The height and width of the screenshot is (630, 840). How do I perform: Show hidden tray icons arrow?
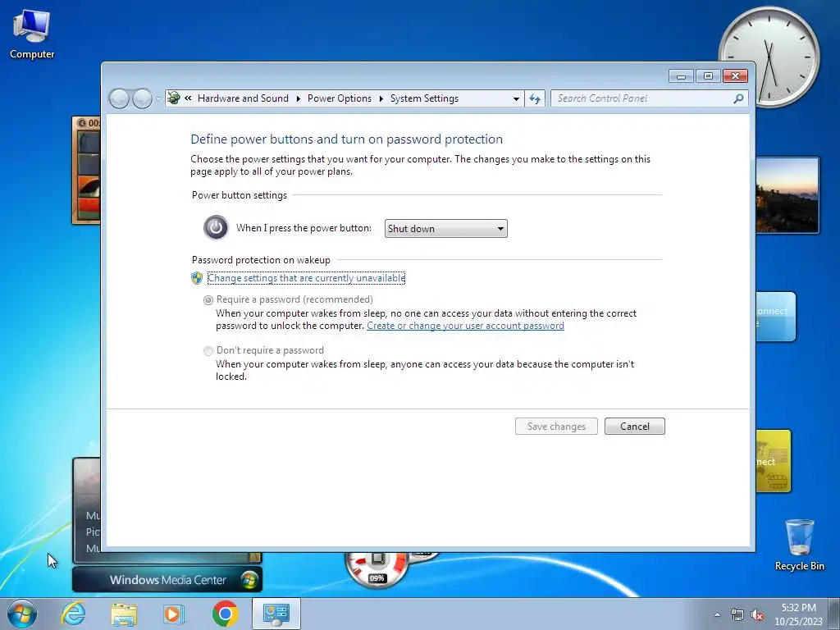[x=717, y=614]
